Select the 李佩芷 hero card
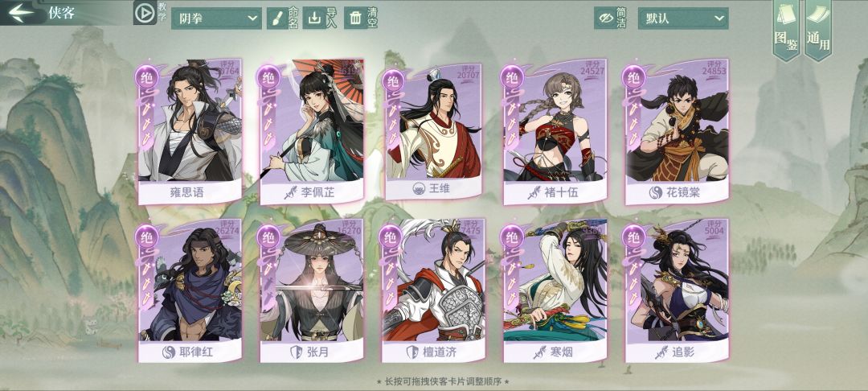Screen dimensions: 868x391 point(312,131)
